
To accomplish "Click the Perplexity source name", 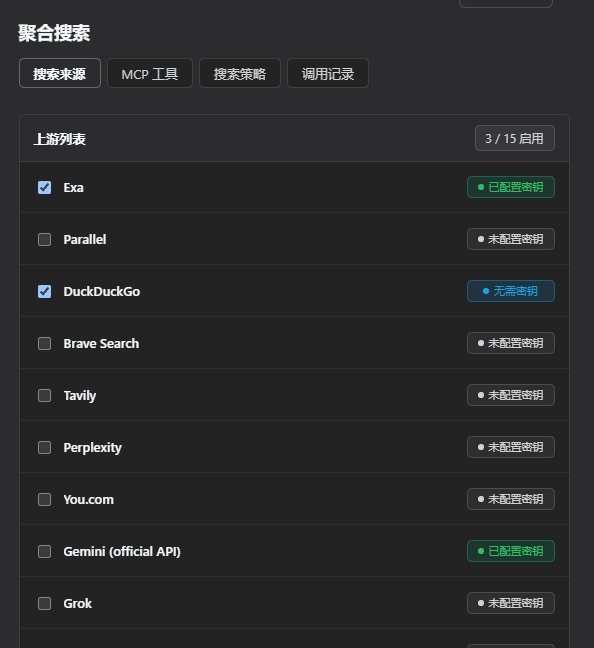I will click(93, 448).
